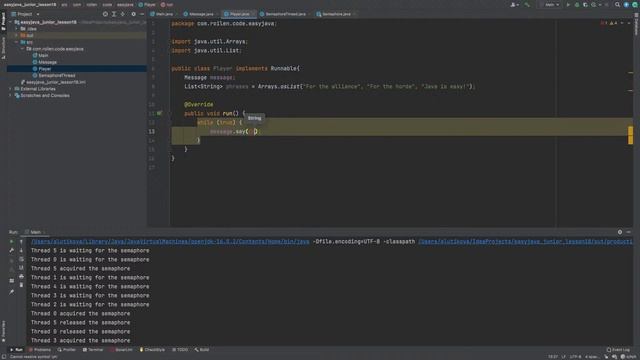The image size is (640, 360).
Task: Select easyjava_junior_lesson18.iml file in project tree
Action: (x=56, y=82)
